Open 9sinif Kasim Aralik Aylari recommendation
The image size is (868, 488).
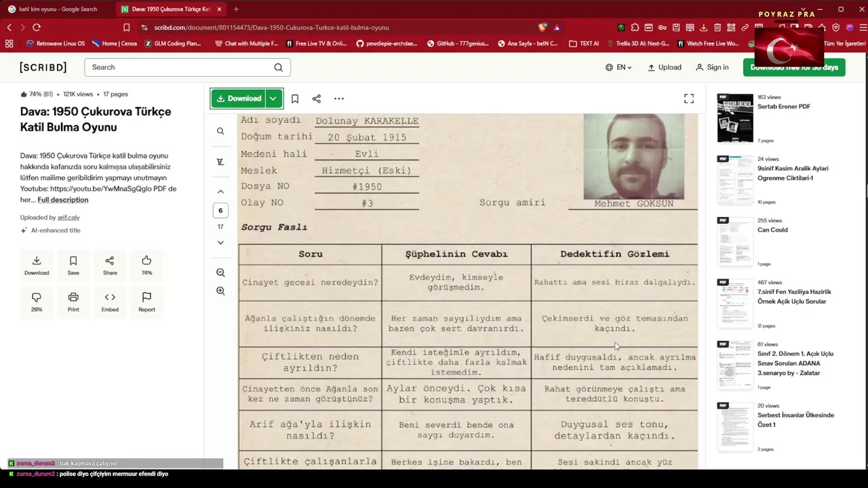tap(793, 173)
